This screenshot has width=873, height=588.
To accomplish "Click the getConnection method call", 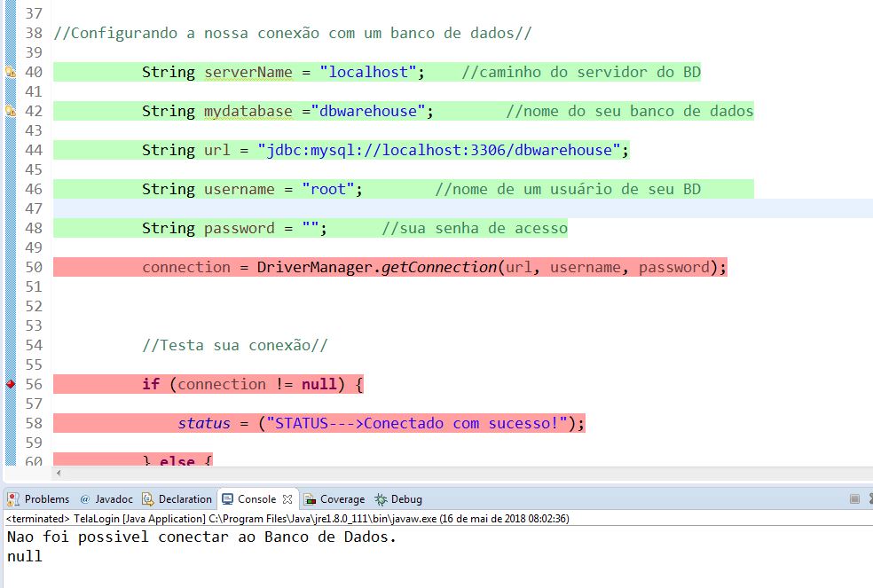I will tap(439, 267).
